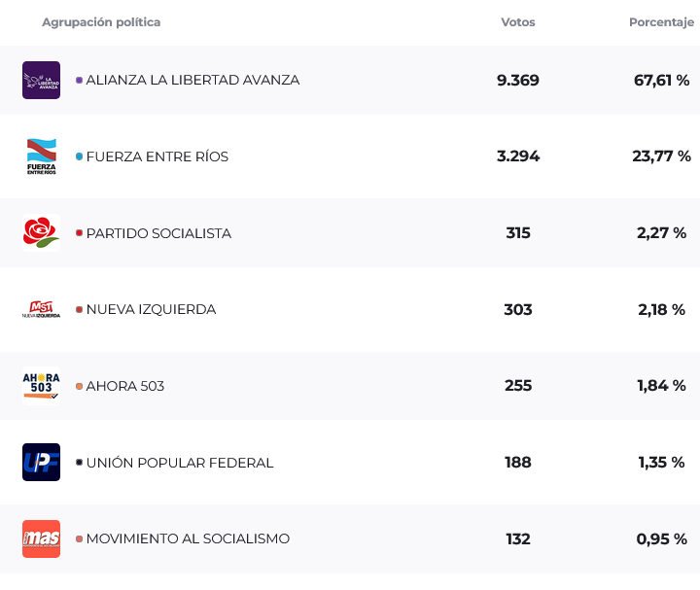Click the purple color dot beside Libertad Avanza
Viewport: 700px width, 590px height.
point(79,80)
